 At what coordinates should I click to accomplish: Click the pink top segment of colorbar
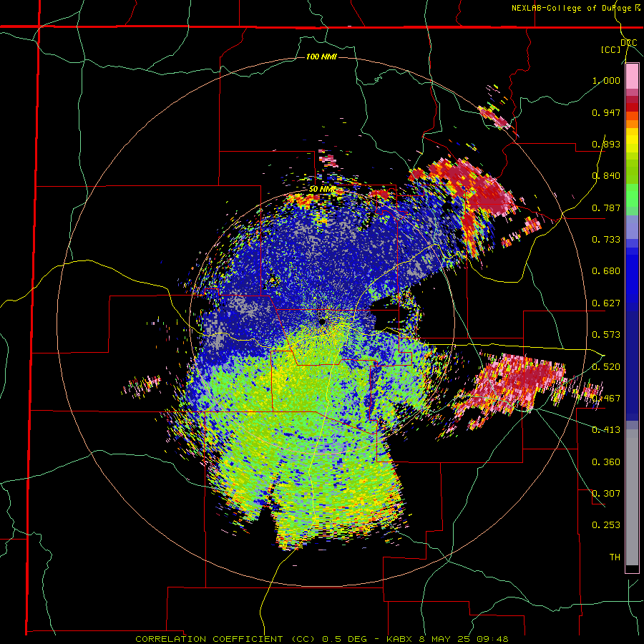point(632,77)
